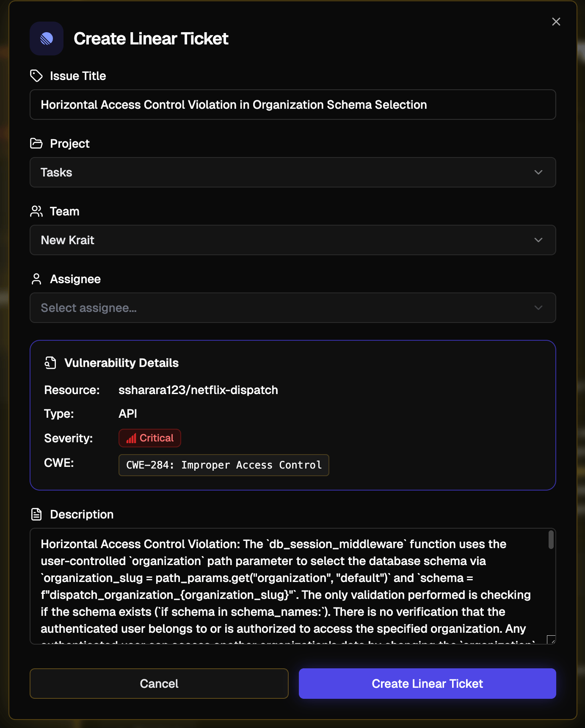Click the Severity: label
The width and height of the screenshot is (585, 728).
[x=69, y=438]
